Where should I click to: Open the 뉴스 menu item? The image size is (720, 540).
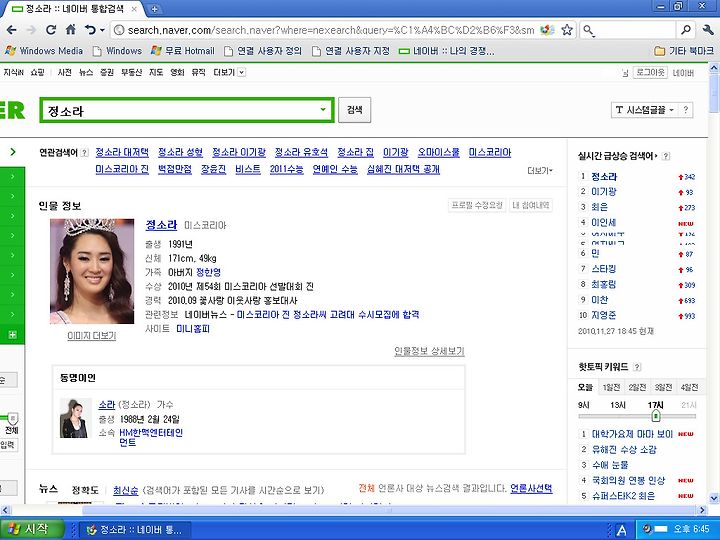[x=86, y=73]
